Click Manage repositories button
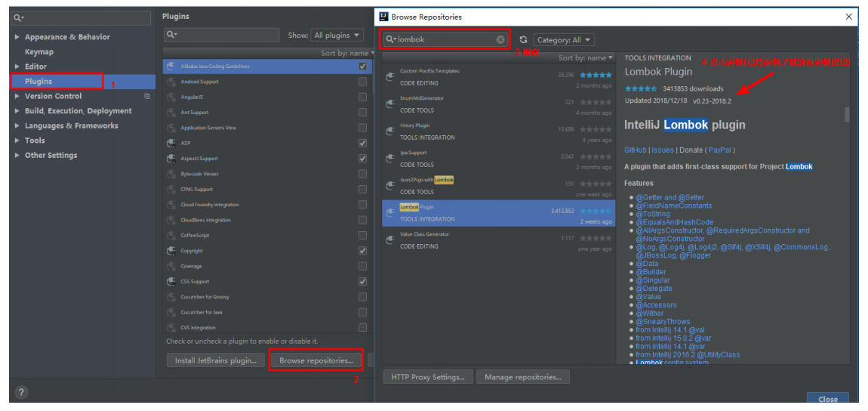 pyautogui.click(x=523, y=377)
